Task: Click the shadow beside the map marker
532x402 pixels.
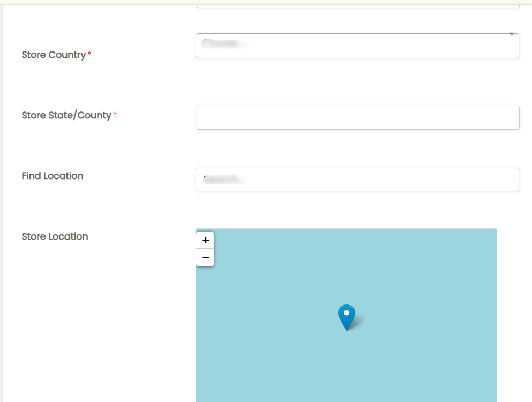Action: (360, 322)
